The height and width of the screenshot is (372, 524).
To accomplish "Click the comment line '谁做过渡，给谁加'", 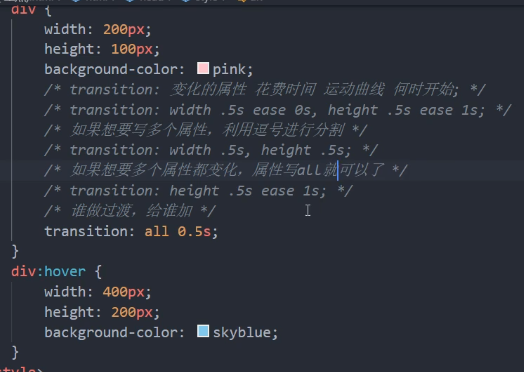I will pyautogui.click(x=130, y=211).
